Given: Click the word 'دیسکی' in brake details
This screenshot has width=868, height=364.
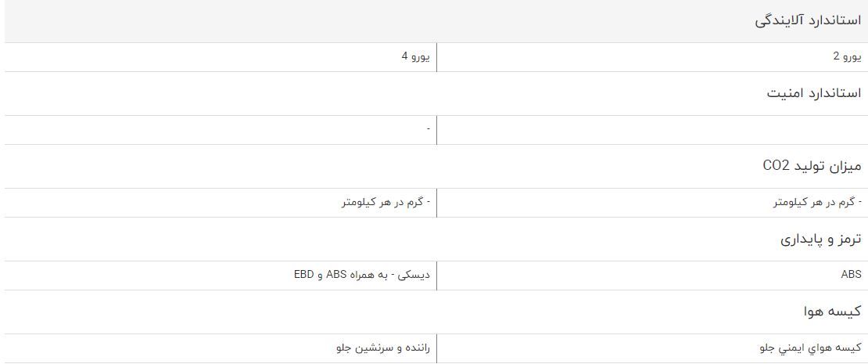Looking at the screenshot, I should click(x=418, y=275).
